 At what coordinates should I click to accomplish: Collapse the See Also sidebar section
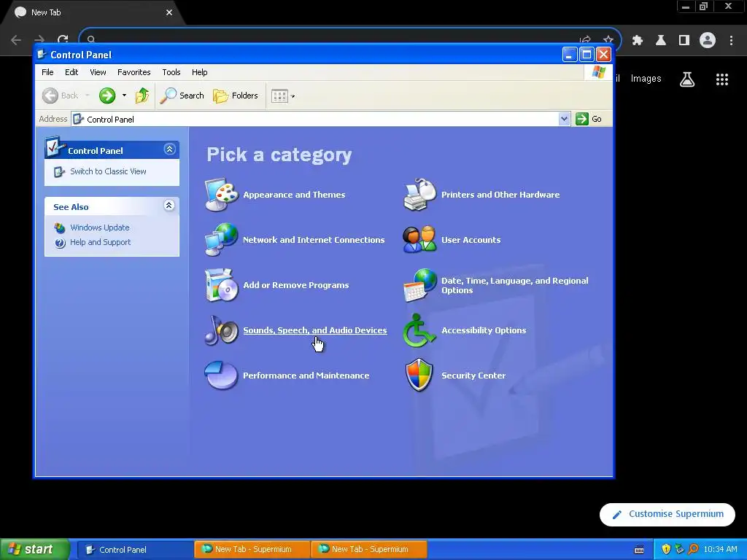tap(169, 205)
